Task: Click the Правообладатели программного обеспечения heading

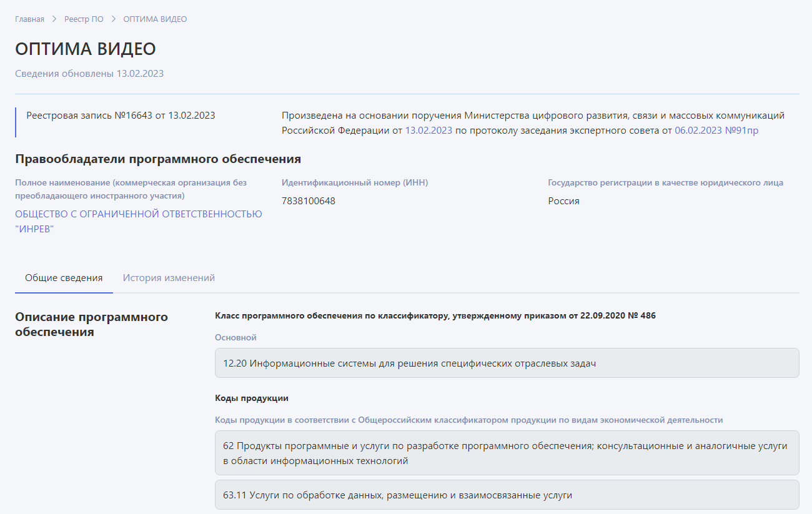Action: [x=158, y=159]
